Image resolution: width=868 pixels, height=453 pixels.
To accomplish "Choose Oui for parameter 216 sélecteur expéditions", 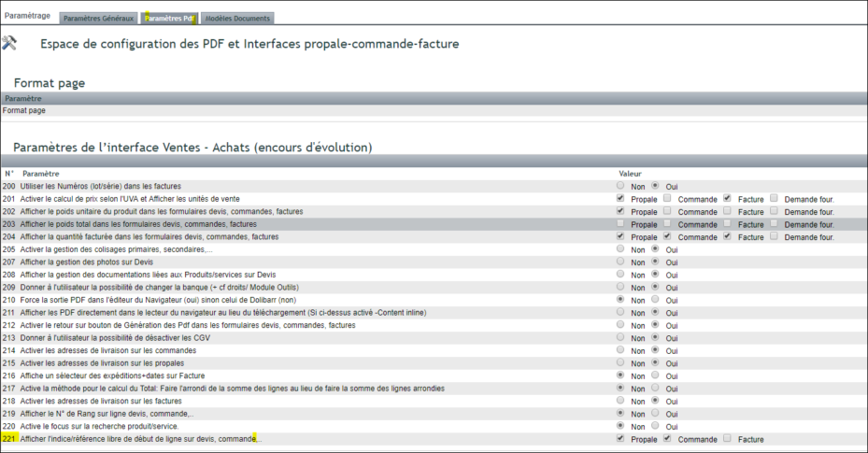I will coord(655,375).
